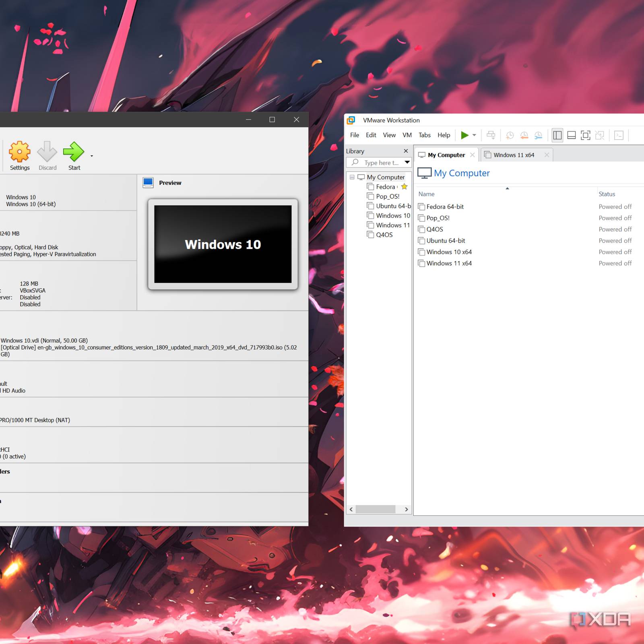Screen dimensions: 644x644
Task: Toggle the Library sidebar view icon
Action: (x=557, y=135)
